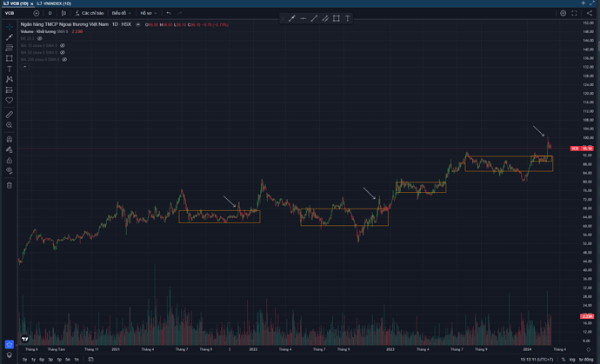This screenshot has width=600, height=364.
Task: Select the 5y date range
Action: point(25,360)
